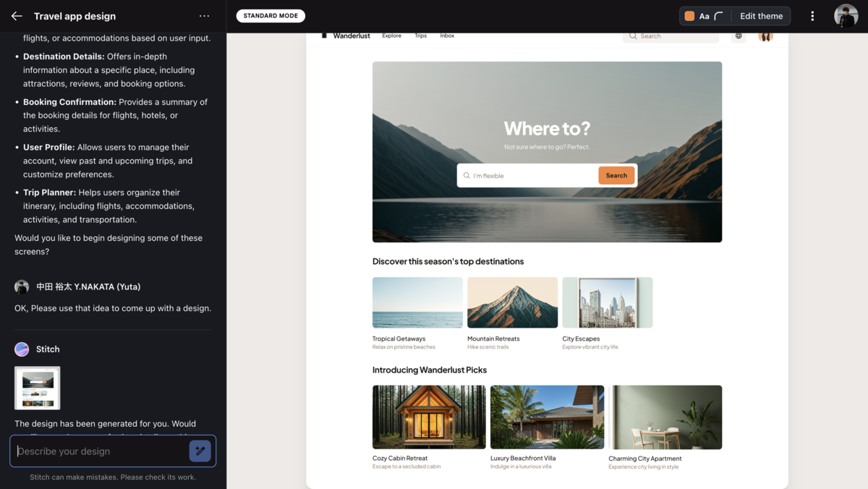Select Trips in Wanderlust nav
The image size is (868, 489).
(420, 35)
